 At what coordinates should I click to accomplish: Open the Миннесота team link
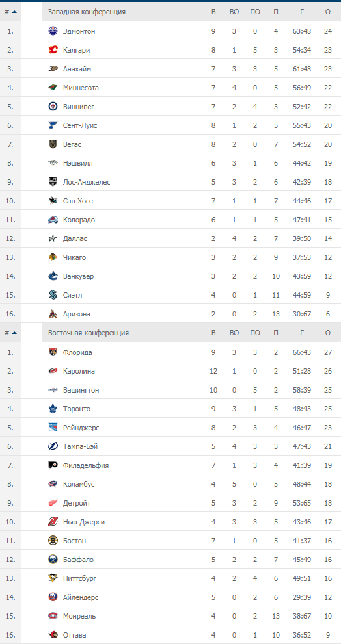(81, 88)
